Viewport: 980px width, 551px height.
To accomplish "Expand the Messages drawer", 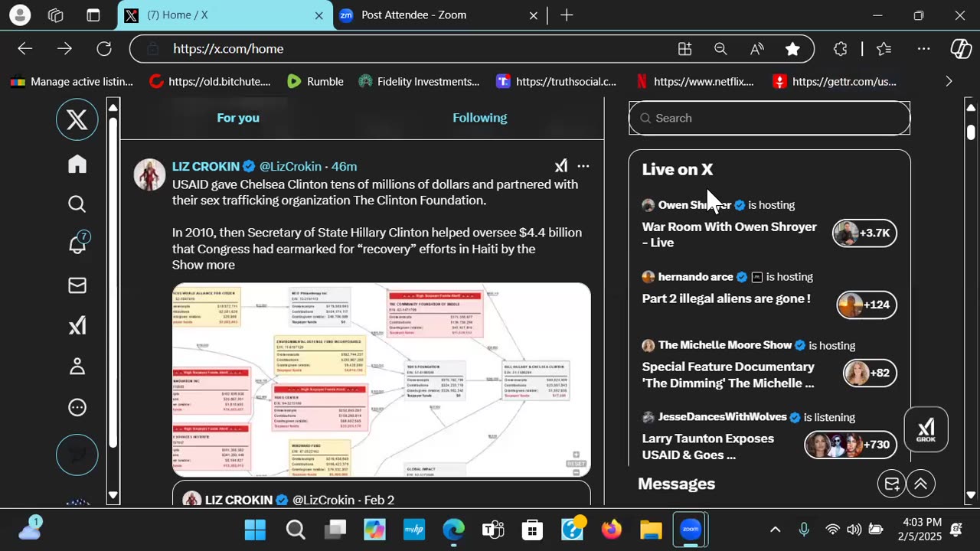I will point(920,484).
